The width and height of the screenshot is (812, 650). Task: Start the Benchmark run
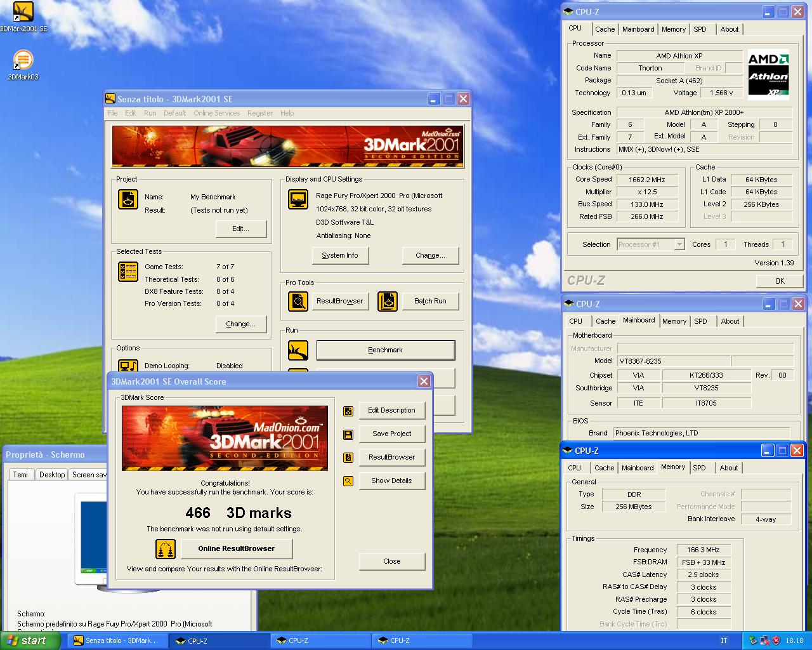click(386, 350)
